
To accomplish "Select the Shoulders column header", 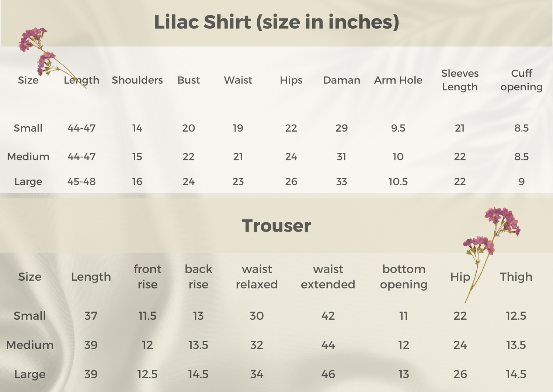I will [137, 80].
